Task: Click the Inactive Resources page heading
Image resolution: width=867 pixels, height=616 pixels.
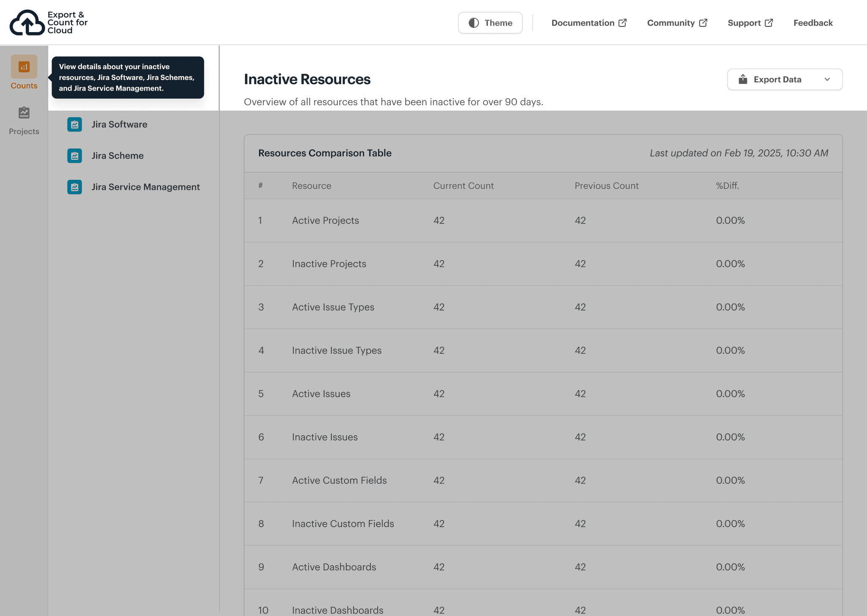Action: coord(307,79)
